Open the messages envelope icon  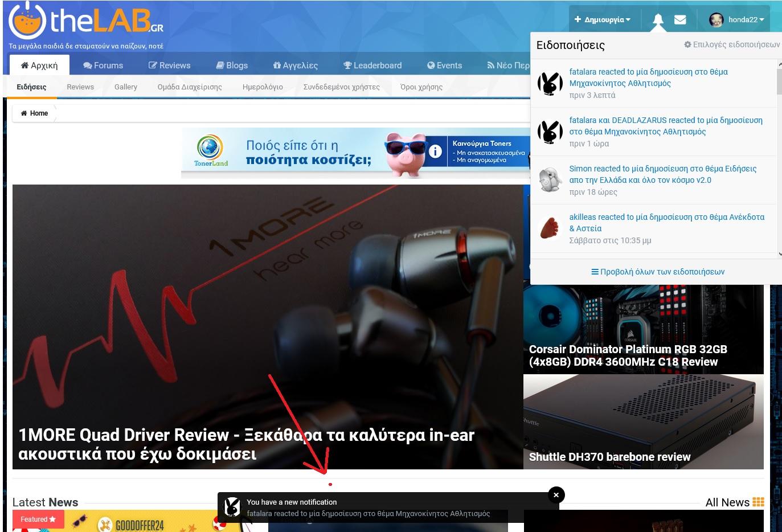pyautogui.click(x=680, y=20)
